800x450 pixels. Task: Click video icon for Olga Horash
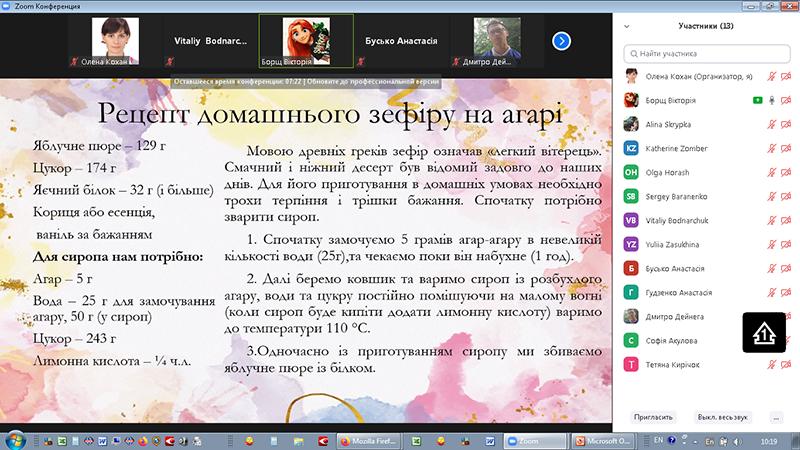pyautogui.click(x=786, y=172)
